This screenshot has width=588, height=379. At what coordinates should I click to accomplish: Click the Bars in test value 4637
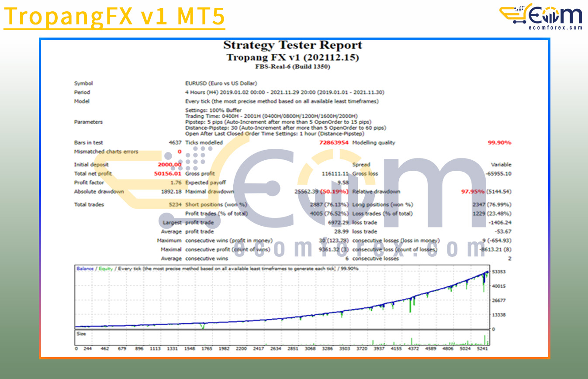click(x=175, y=143)
